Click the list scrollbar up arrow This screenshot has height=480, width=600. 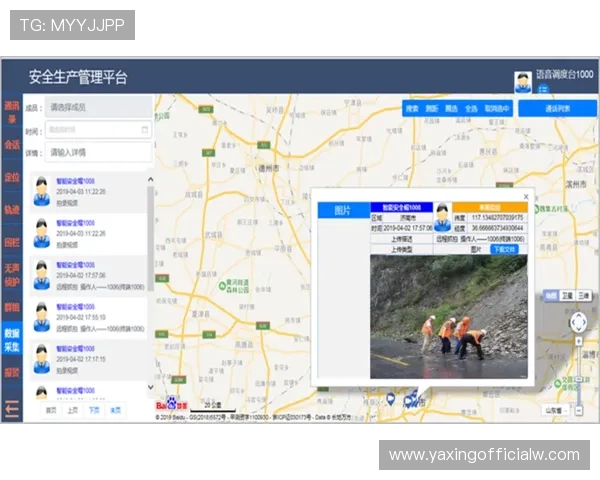(151, 179)
